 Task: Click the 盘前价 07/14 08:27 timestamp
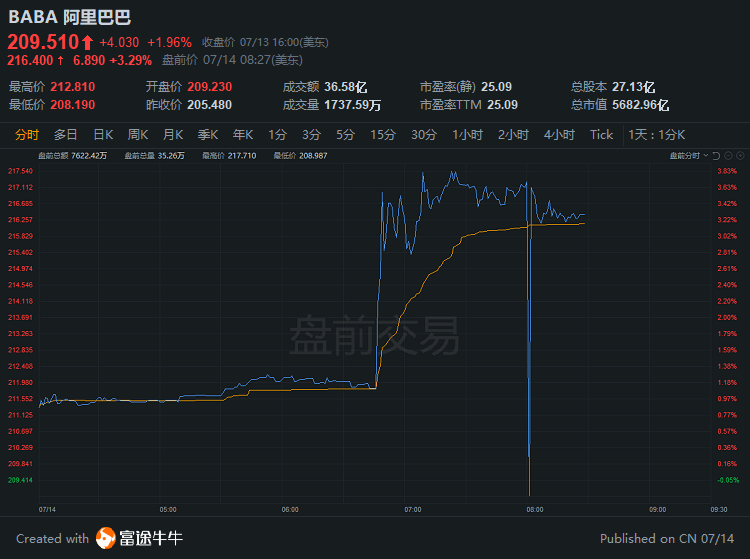point(232,60)
